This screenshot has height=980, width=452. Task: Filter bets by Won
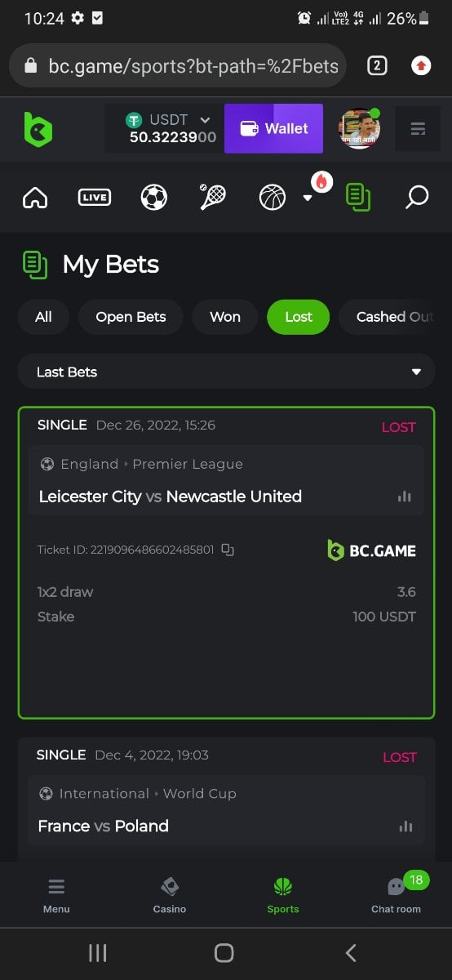225,317
